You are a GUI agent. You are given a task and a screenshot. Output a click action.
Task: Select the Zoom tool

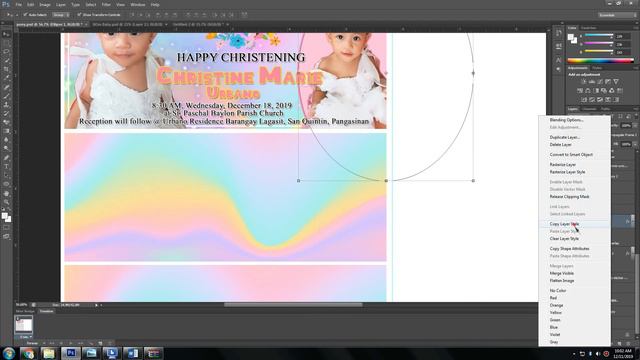(6, 202)
